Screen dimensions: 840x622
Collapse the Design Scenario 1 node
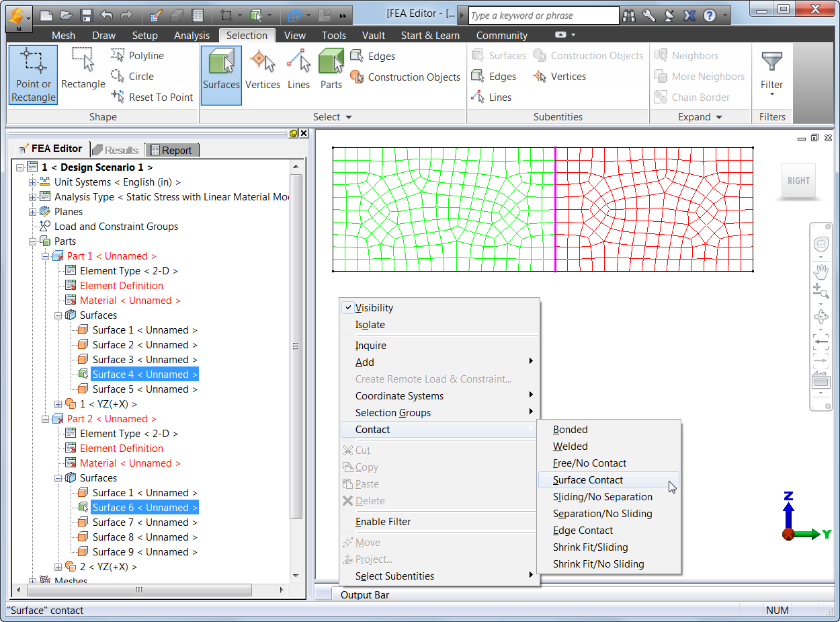19,167
